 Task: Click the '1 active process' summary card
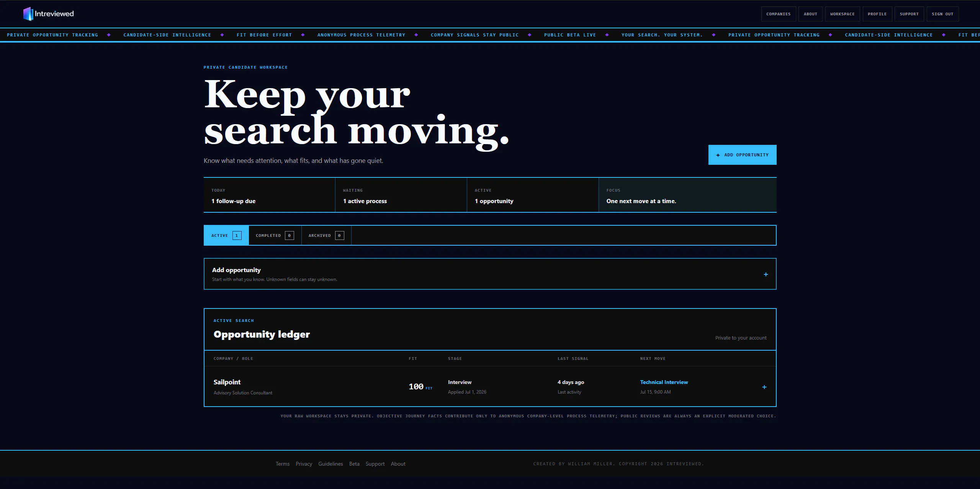pos(401,195)
